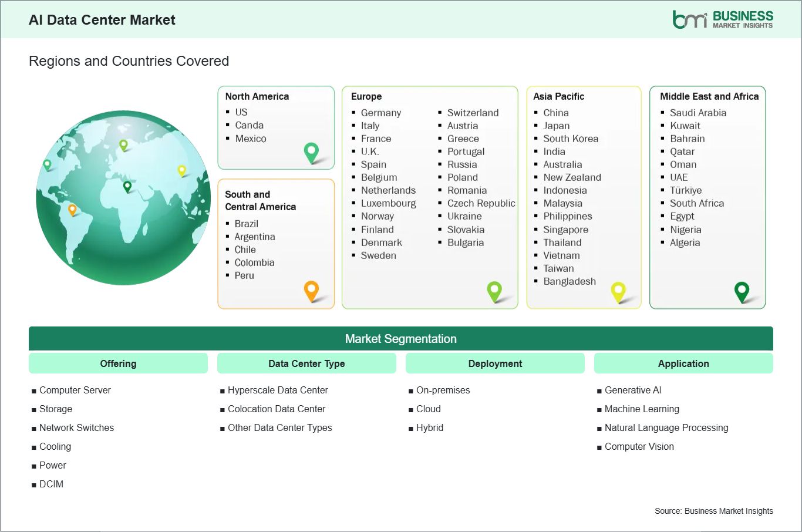Click the light green pin in Europe box
Image resolution: width=802 pixels, height=532 pixels.
494,290
